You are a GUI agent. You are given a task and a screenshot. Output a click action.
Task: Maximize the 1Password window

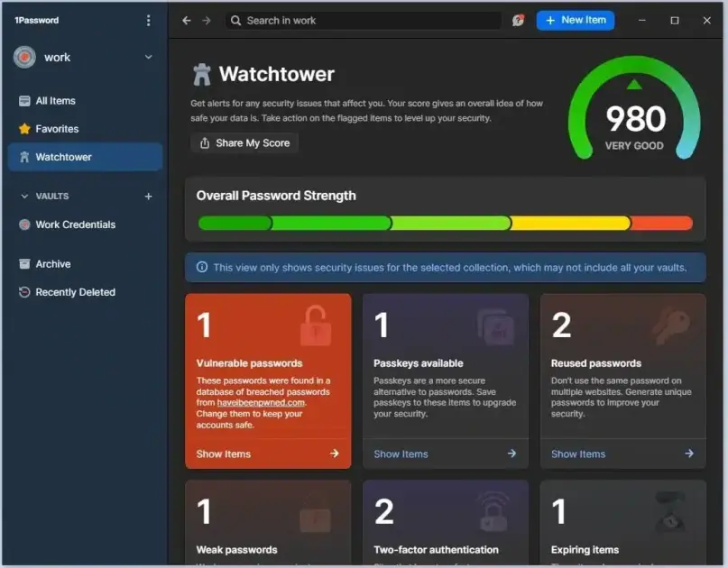(675, 21)
